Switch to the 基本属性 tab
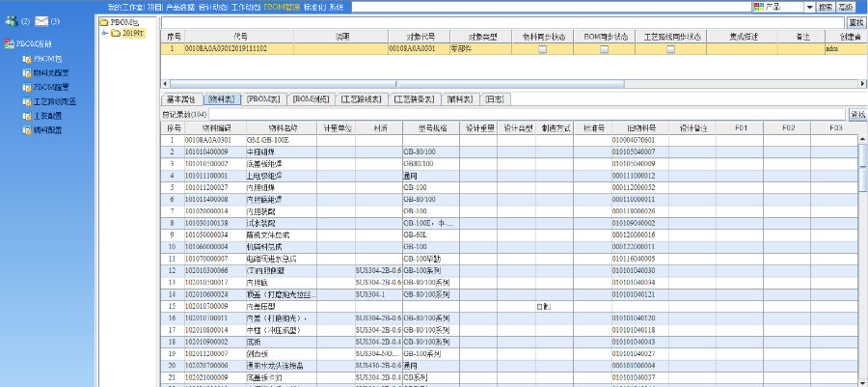 tap(180, 98)
